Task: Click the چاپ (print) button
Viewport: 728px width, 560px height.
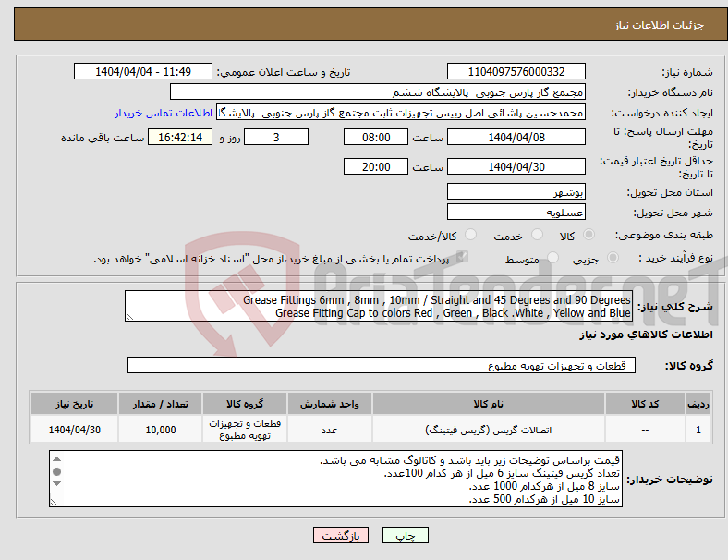Action: click(405, 535)
